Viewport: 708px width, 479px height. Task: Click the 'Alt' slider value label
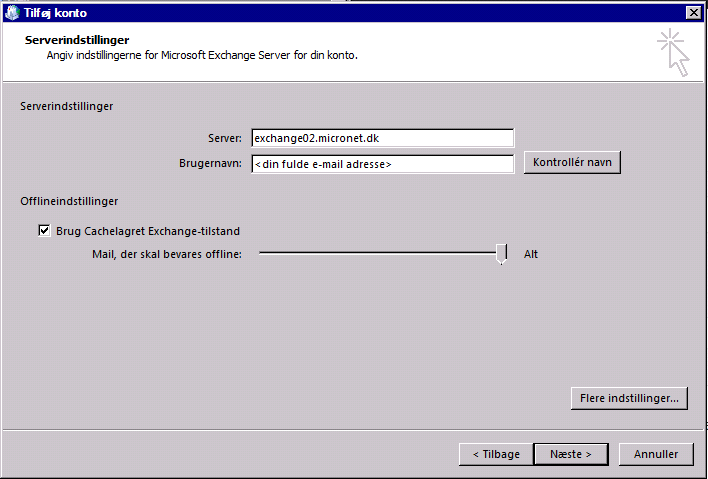(531, 254)
